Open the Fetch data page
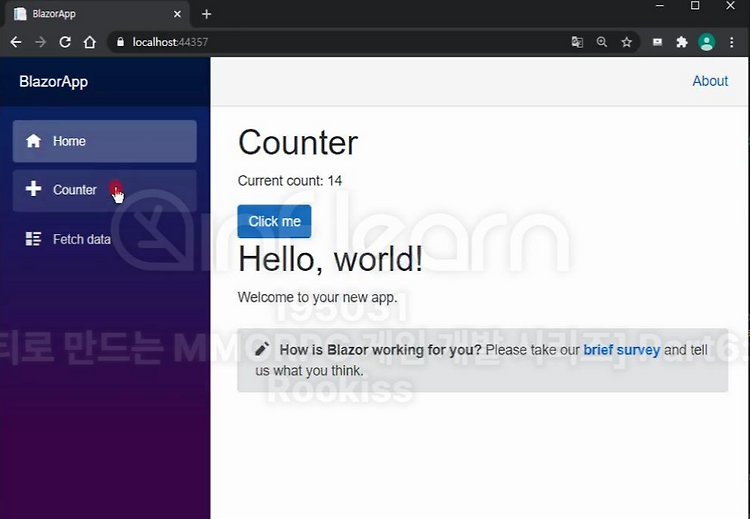 pos(105,239)
